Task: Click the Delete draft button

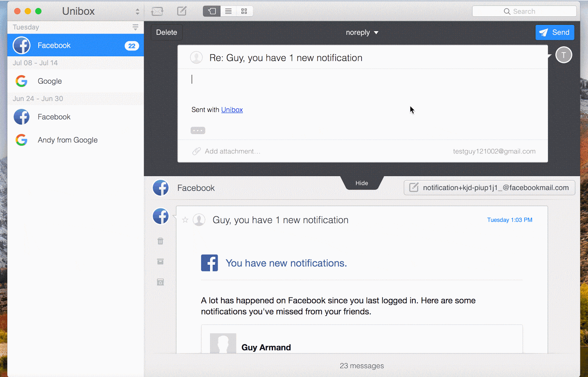Action: pos(167,32)
